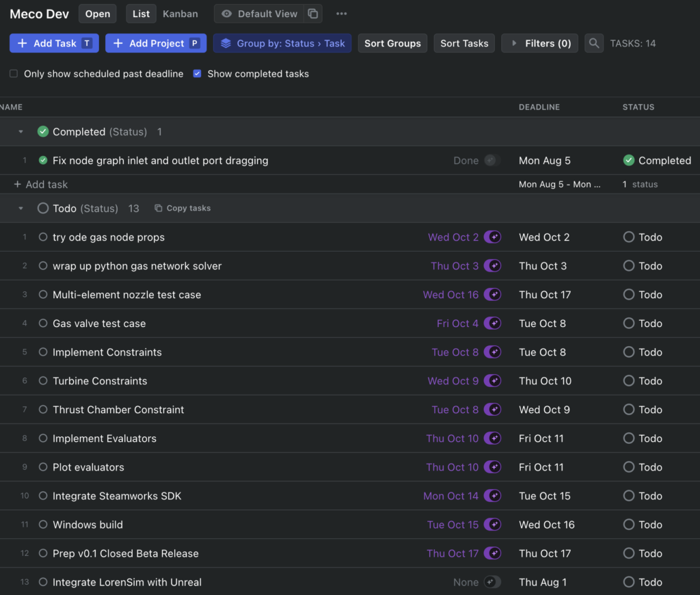This screenshot has height=595, width=700.
Task: Click Completed status icon in Fix node graph row
Action: pos(629,160)
